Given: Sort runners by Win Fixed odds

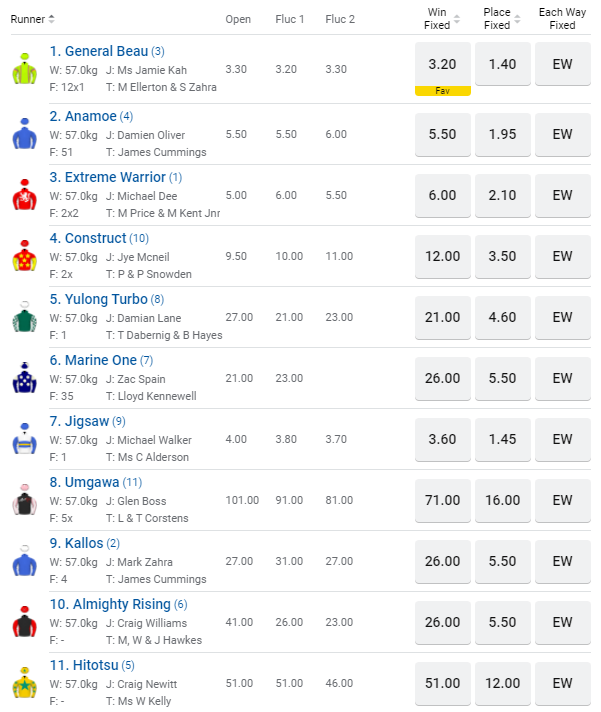Looking at the screenshot, I should coord(457,19).
